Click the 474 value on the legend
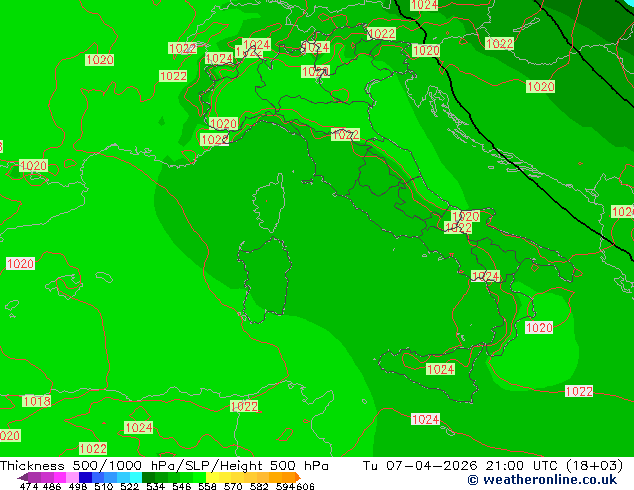The width and height of the screenshot is (634, 490). click(x=29, y=486)
